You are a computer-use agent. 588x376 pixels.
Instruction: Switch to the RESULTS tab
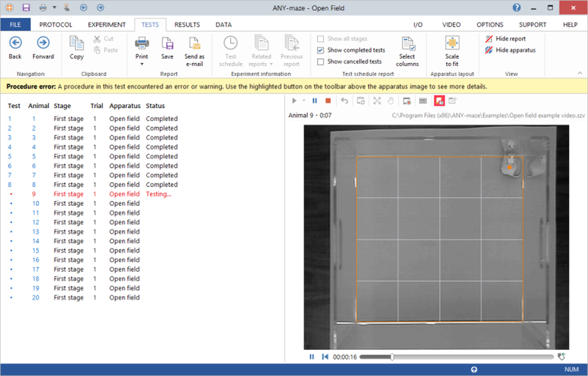(187, 25)
